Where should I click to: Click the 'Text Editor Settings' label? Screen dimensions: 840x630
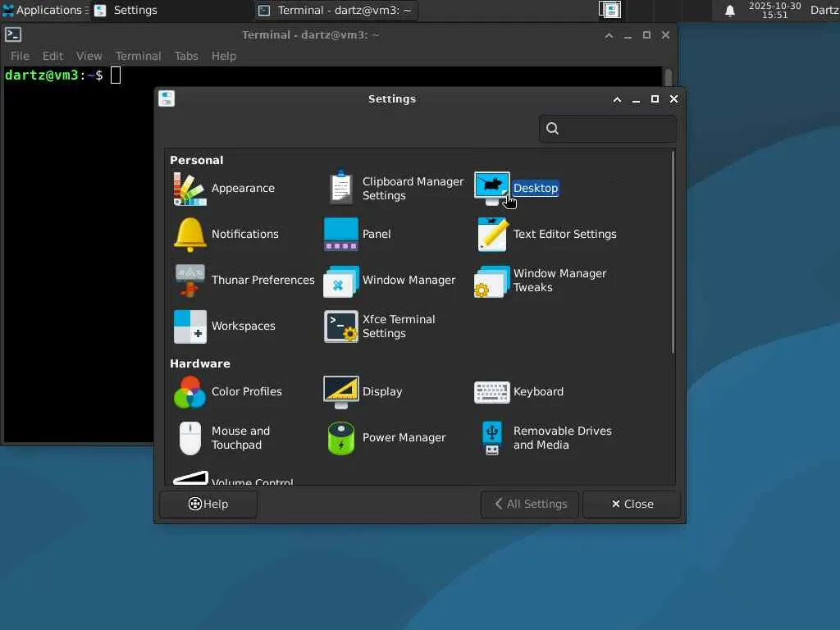pyautogui.click(x=564, y=234)
